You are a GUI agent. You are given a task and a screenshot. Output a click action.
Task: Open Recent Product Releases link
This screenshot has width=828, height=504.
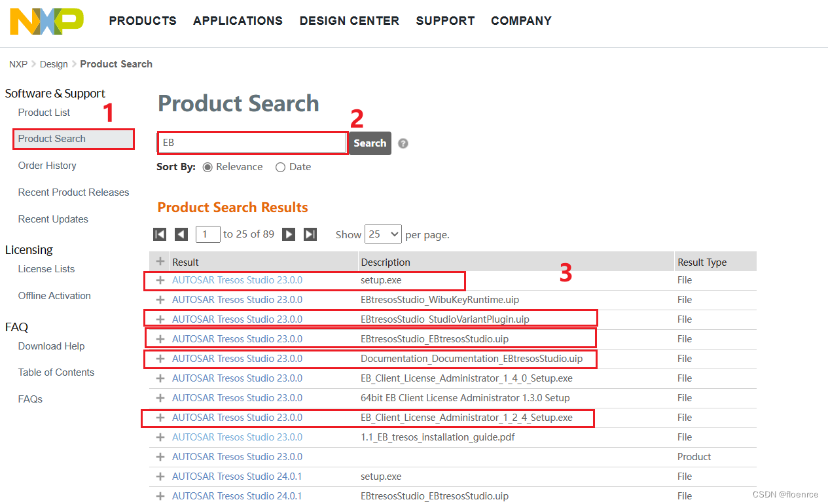(73, 192)
